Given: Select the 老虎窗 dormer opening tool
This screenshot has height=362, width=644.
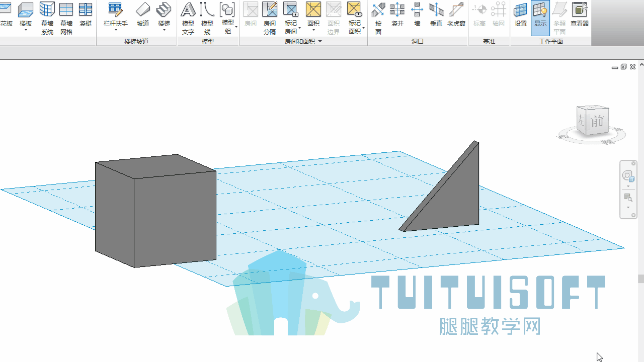Looking at the screenshot, I should pos(456,14).
